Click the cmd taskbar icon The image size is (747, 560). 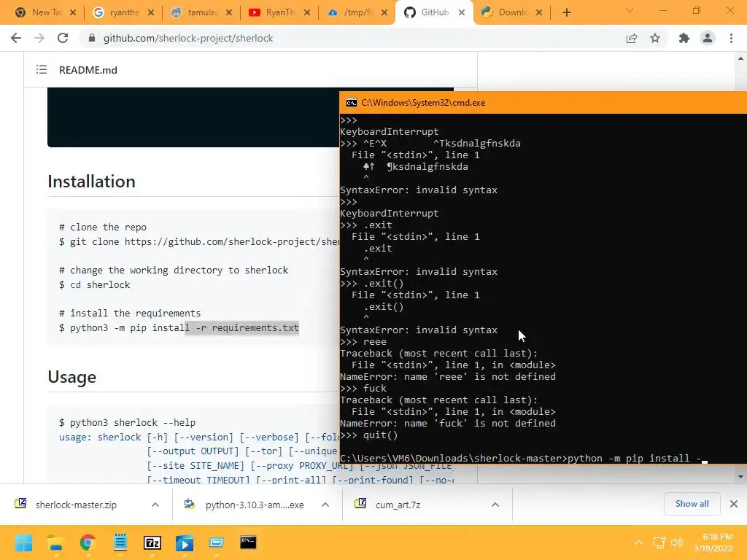(x=248, y=542)
